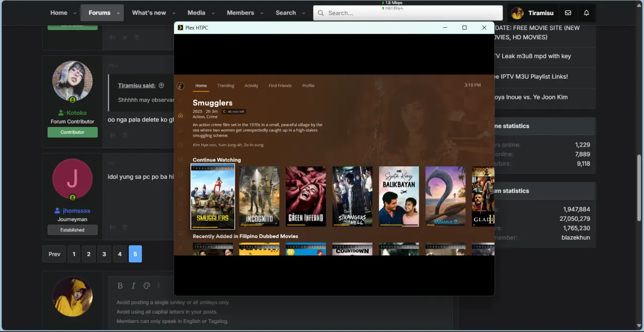Switch to Plex Activity tab
Image resolution: width=644 pixels, height=332 pixels.
pyautogui.click(x=251, y=86)
